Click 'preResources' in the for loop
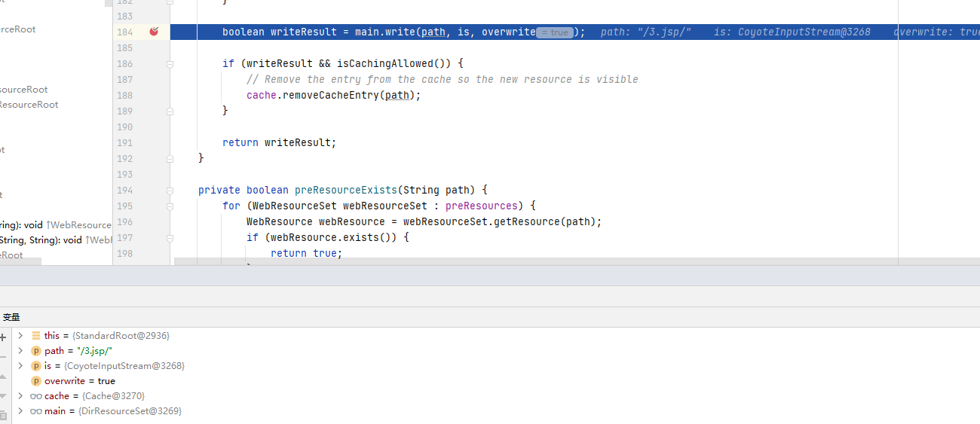 pos(482,206)
